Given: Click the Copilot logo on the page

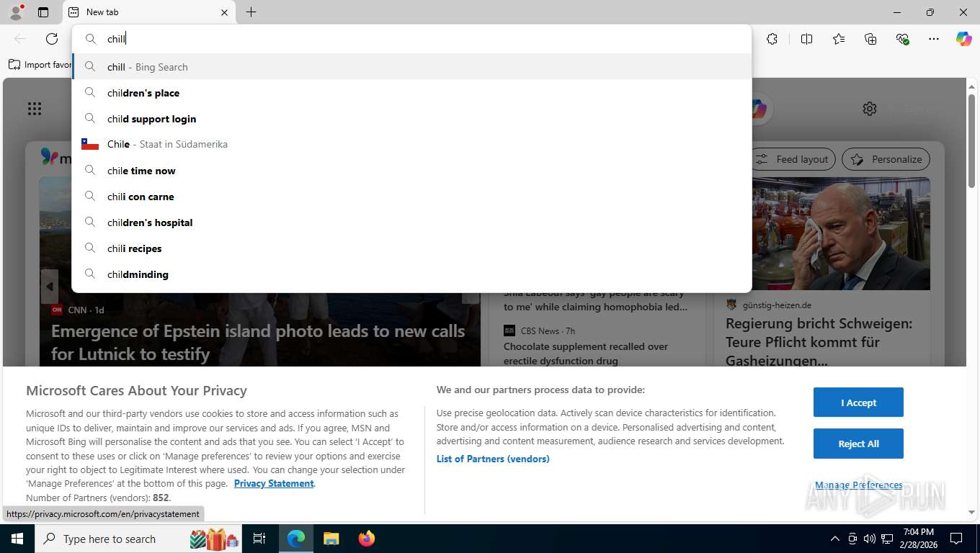Looking at the screenshot, I should (x=759, y=109).
